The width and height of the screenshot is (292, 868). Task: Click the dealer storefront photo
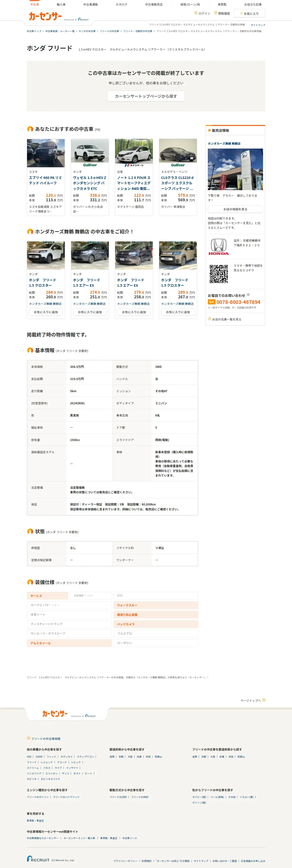235,169
